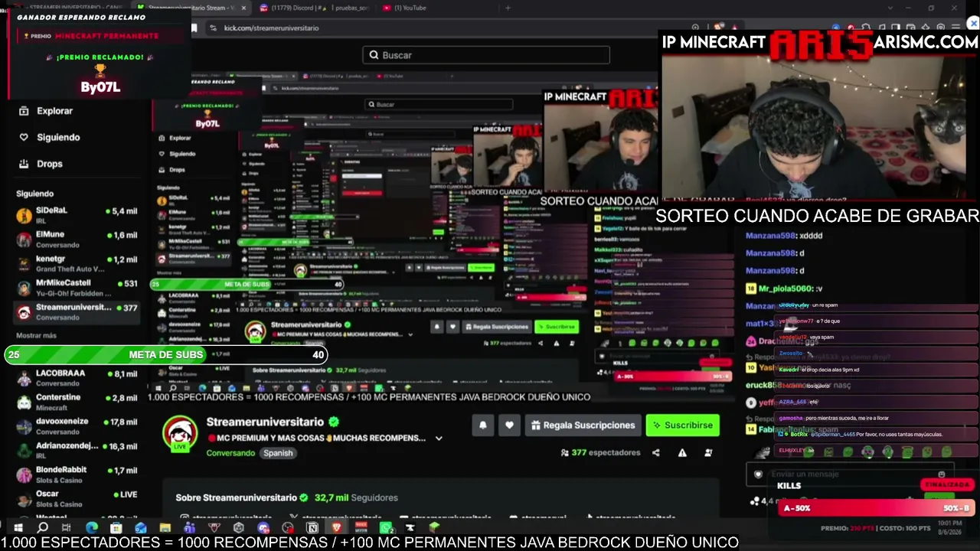The image size is (980, 551).
Task: Select the Streameruniversitario Stream browser tab
Action: click(x=192, y=8)
